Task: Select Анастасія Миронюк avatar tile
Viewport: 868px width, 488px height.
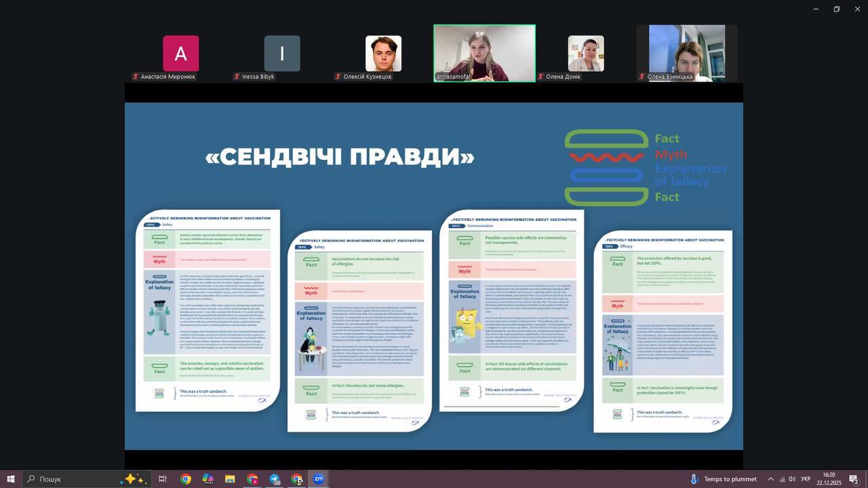Action: [x=180, y=54]
